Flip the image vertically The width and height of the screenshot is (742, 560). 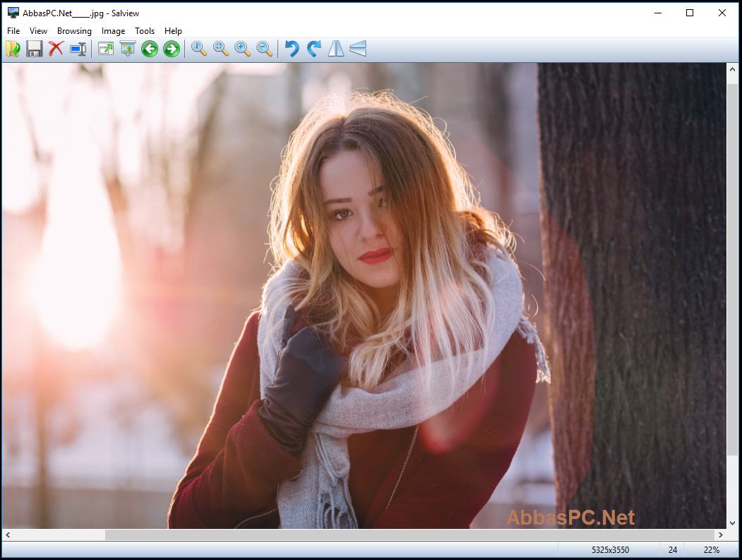pos(358,49)
